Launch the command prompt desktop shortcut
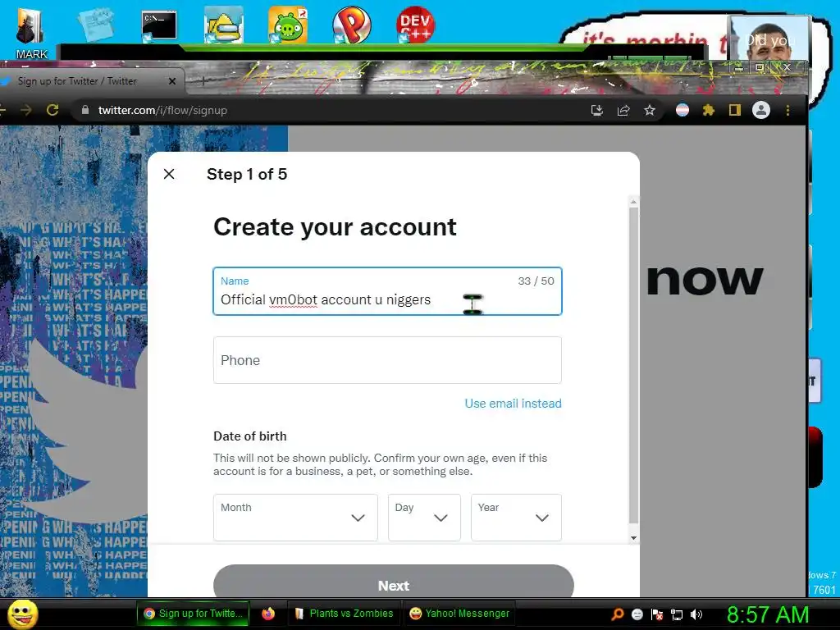The height and width of the screenshot is (630, 840). pyautogui.click(x=159, y=25)
